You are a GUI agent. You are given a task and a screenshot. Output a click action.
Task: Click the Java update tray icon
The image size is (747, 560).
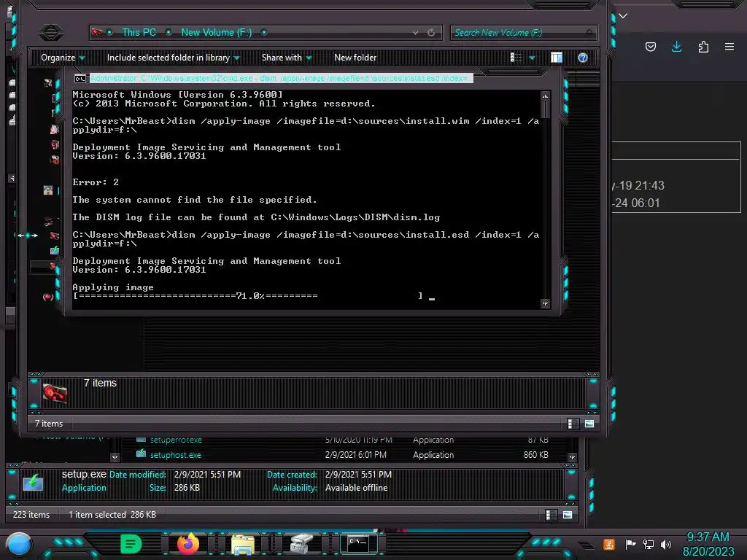point(609,544)
